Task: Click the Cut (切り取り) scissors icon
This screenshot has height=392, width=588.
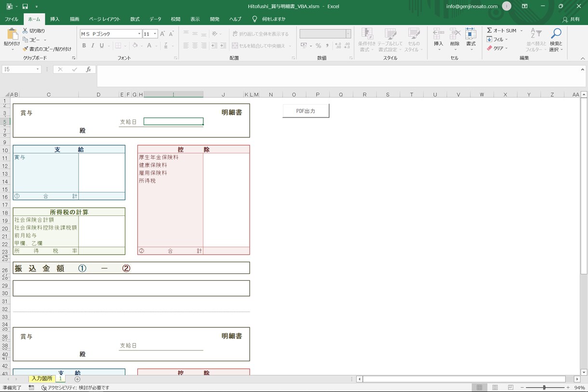Action: [x=25, y=31]
